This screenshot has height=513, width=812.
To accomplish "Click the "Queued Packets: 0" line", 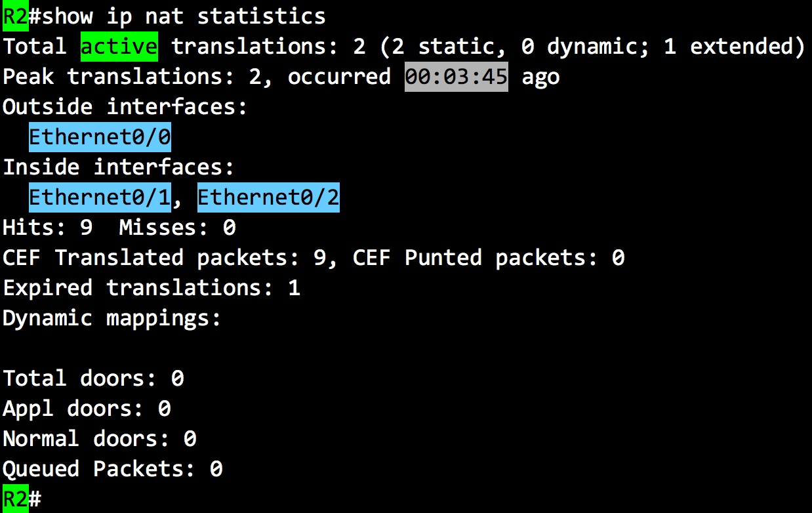I will coord(112,469).
